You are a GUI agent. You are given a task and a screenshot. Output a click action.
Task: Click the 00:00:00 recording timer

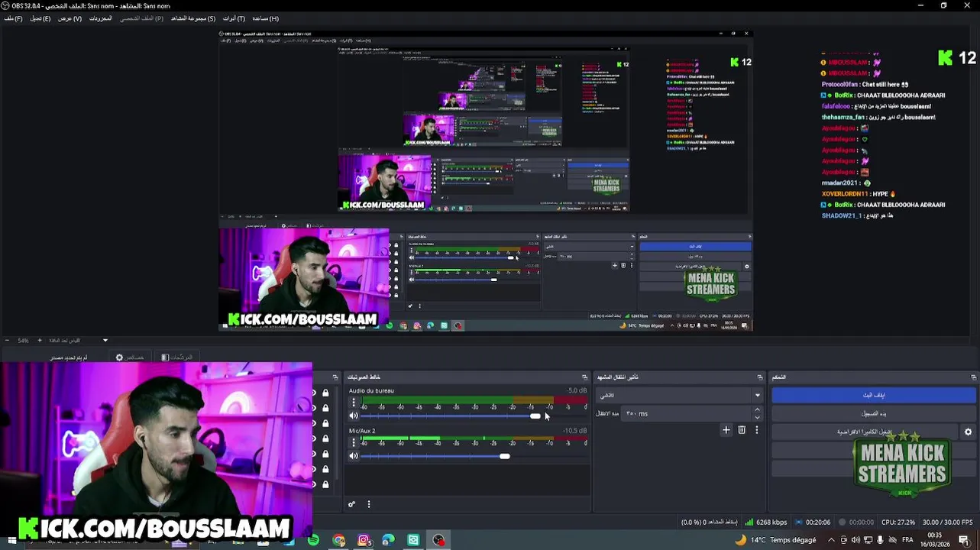(x=856, y=522)
